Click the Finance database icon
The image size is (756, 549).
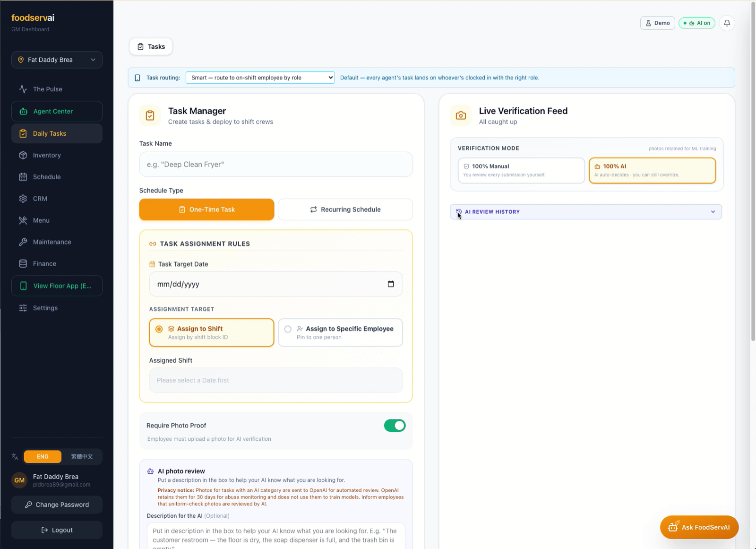[x=23, y=264]
